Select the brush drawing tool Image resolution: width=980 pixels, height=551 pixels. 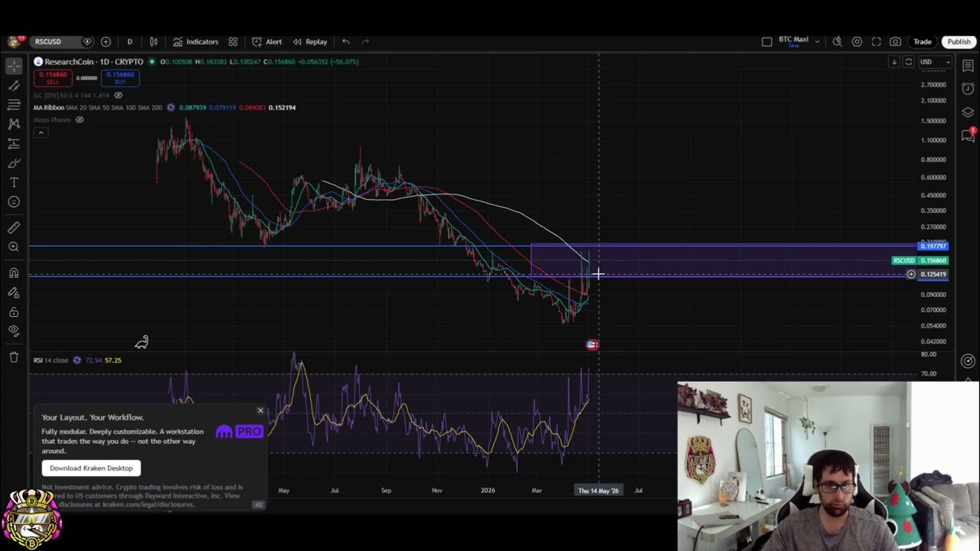click(14, 163)
